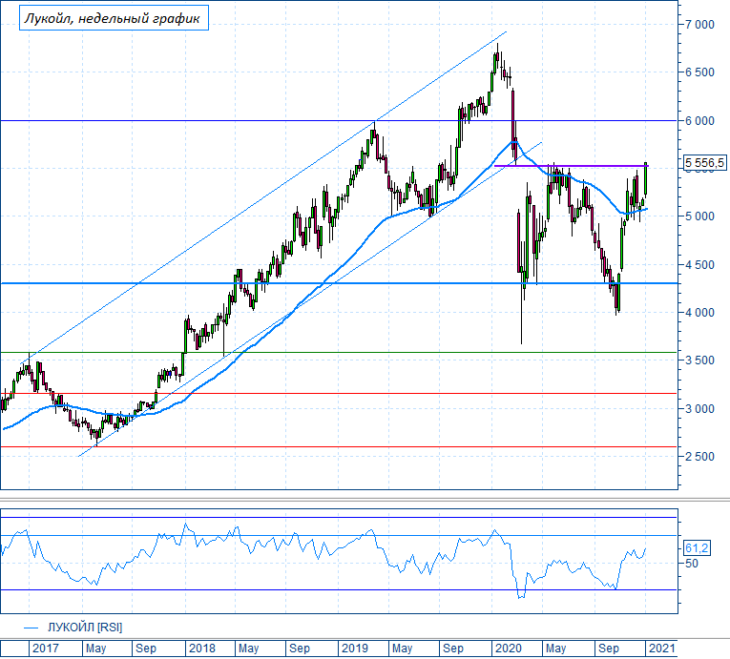Click the thick blue support line near 4 300
Screen dimensions: 730x659
(338, 283)
